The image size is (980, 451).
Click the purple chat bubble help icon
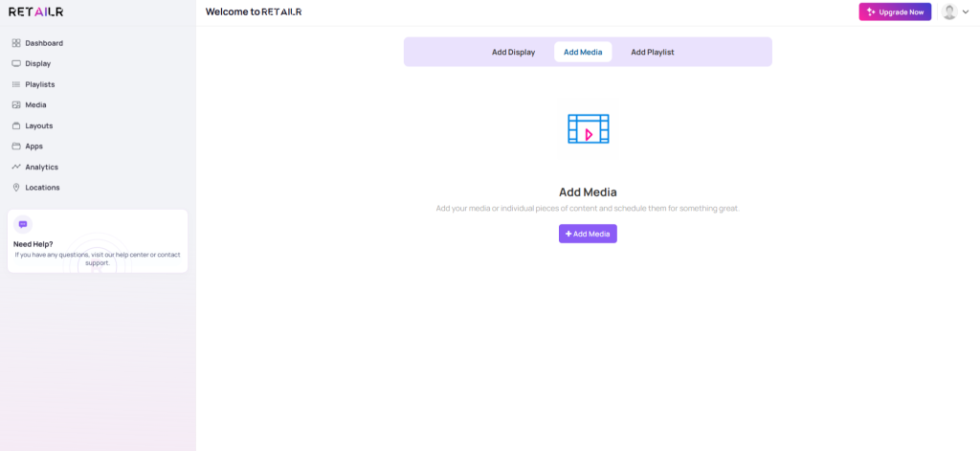click(23, 224)
